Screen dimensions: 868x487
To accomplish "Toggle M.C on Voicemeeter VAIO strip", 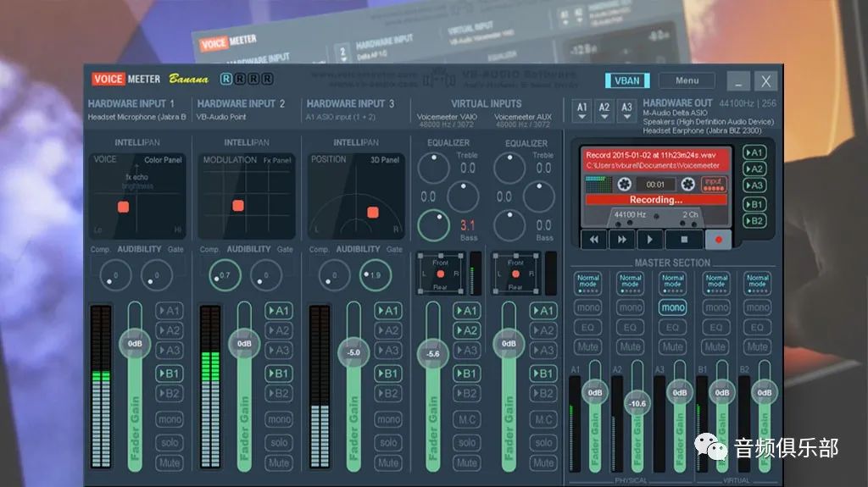I will tap(467, 419).
